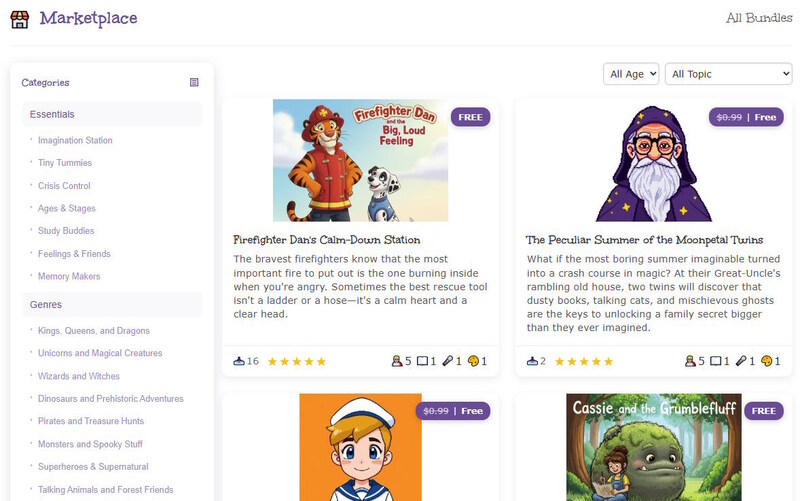Collapse the Genres category section

tap(112, 304)
